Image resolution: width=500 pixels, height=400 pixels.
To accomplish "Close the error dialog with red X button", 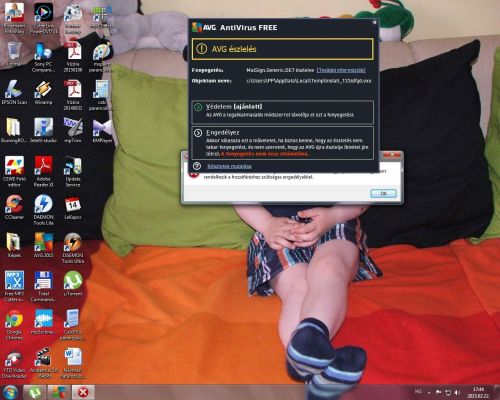I will click(392, 155).
